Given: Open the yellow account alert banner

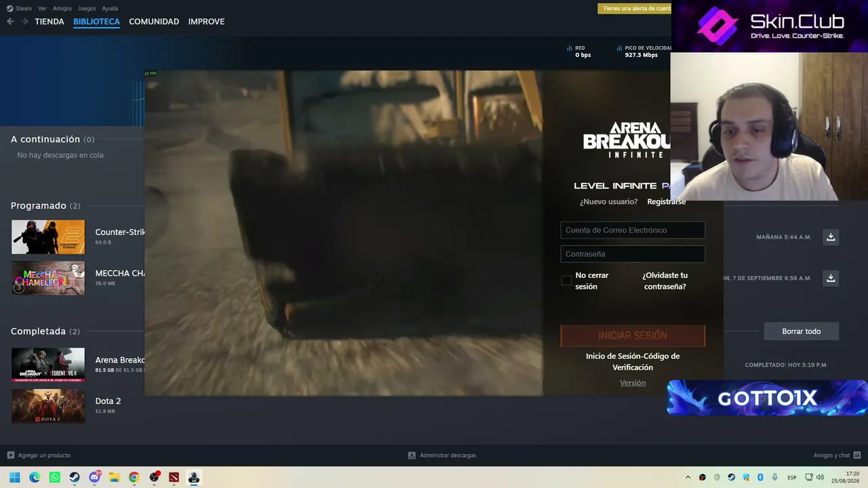Looking at the screenshot, I should pos(634,8).
